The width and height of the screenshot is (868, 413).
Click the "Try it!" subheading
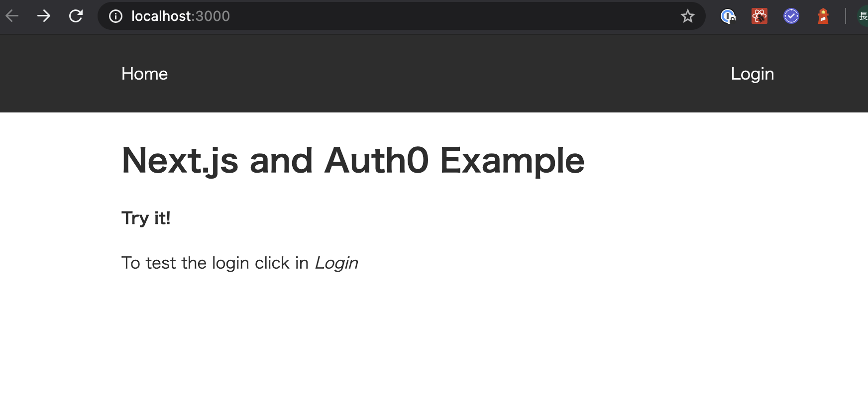point(146,218)
